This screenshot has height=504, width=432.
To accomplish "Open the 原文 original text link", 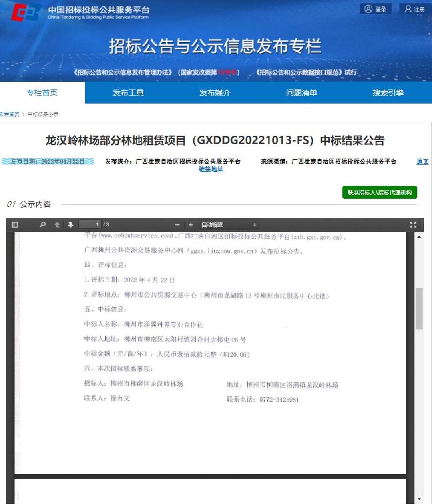I will [x=422, y=162].
